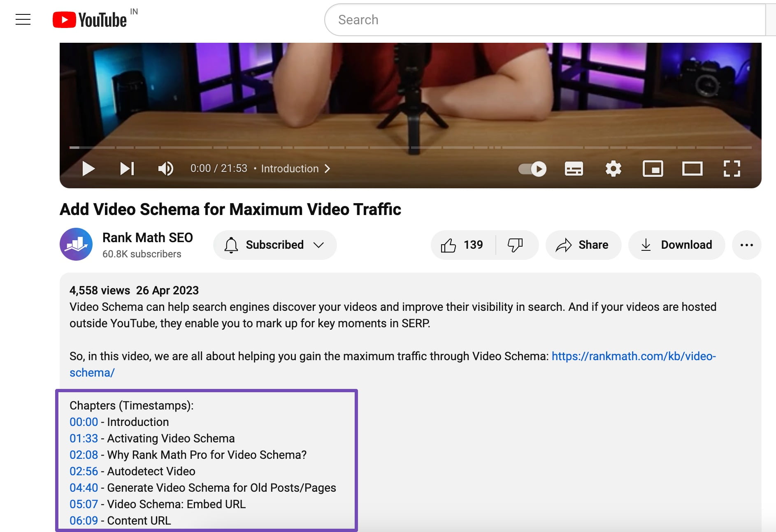Jump to the 04:40 chapter timestamp
Viewport: 776px width, 532px height.
(x=84, y=488)
